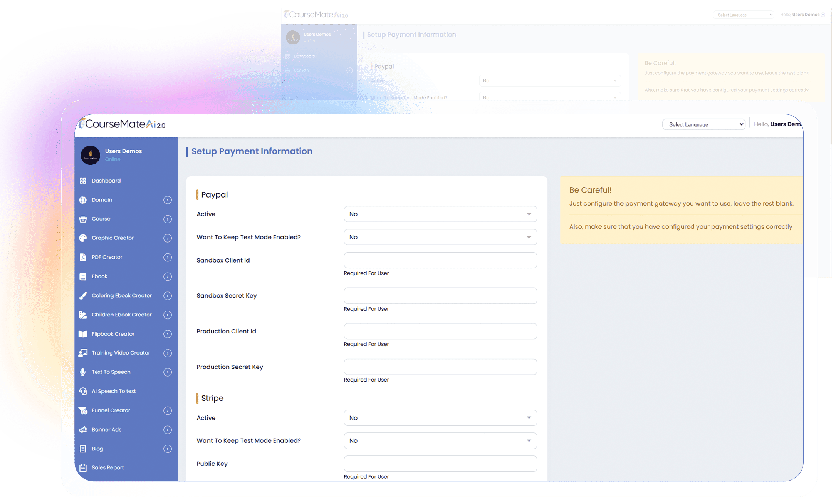This screenshot has width=836, height=504.
Task: Open the Paypal Active dropdown
Action: pyautogui.click(x=440, y=214)
